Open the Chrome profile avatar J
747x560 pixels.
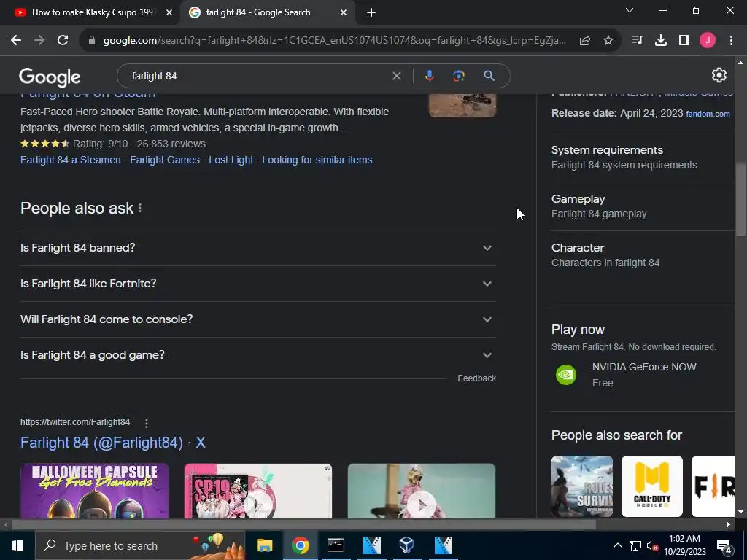[708, 41]
